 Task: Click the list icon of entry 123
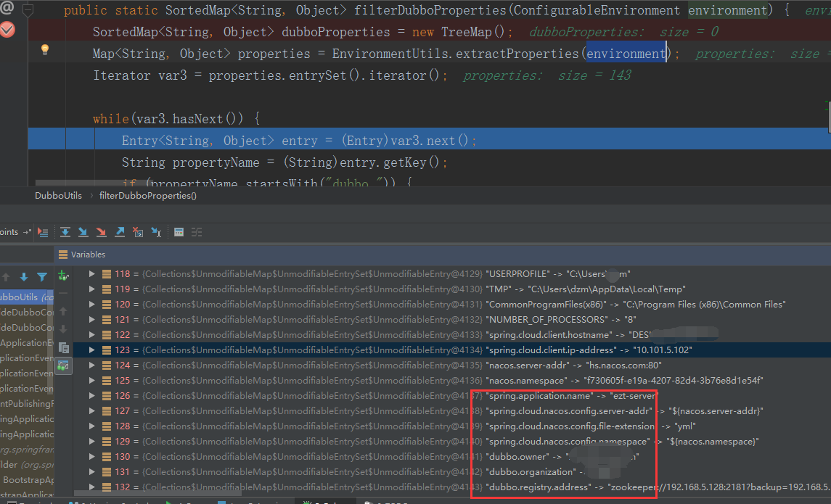coord(107,350)
